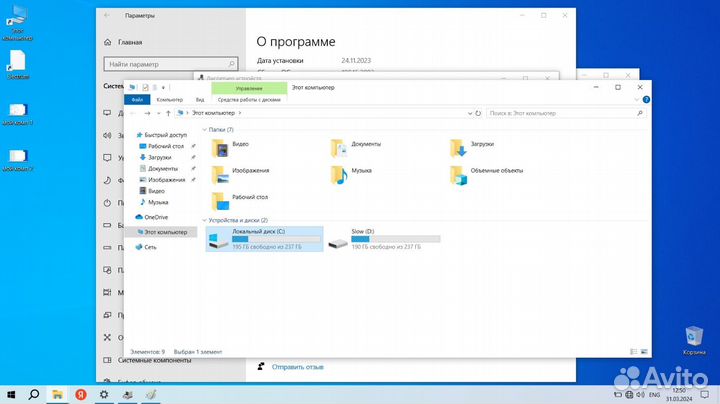Click the C: drive usage bar

(276, 239)
